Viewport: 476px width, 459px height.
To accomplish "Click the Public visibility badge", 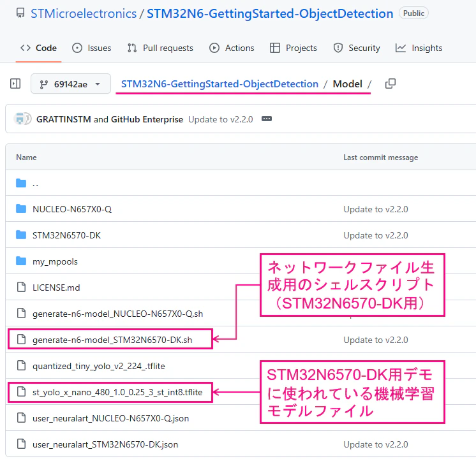I will [x=413, y=13].
